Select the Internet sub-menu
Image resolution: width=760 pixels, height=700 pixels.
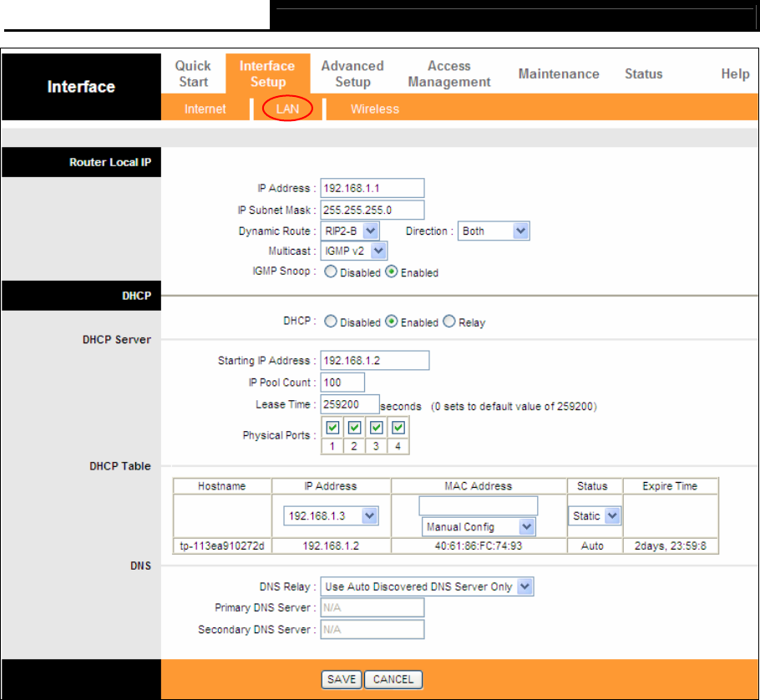[205, 109]
